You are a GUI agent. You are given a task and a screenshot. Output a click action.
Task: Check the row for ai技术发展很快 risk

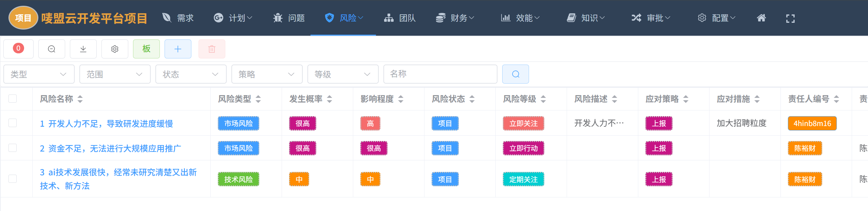13,179
